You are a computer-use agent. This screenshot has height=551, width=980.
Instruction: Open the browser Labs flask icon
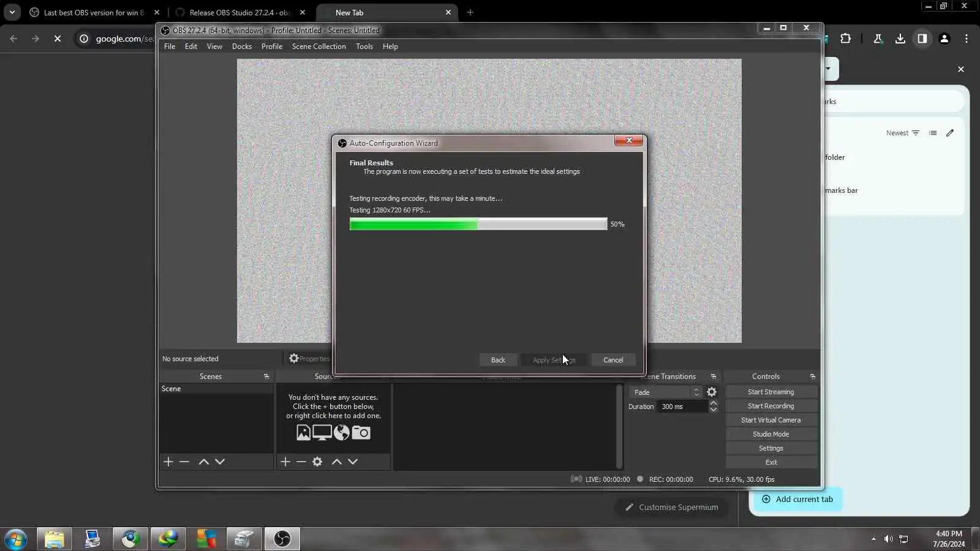tap(878, 39)
